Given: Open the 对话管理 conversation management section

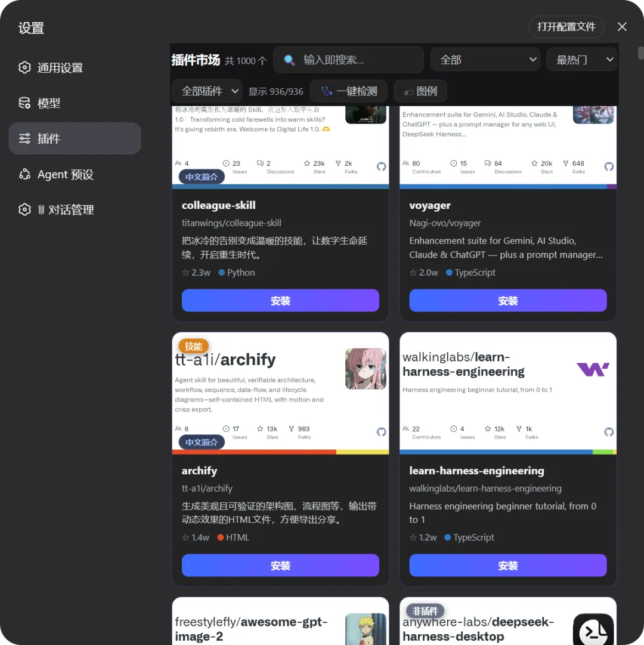Looking at the screenshot, I should [75, 210].
